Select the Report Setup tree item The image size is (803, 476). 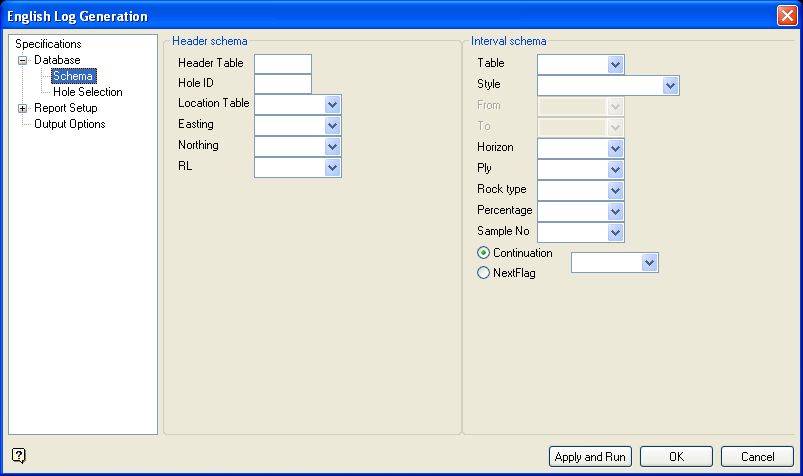tap(66, 108)
